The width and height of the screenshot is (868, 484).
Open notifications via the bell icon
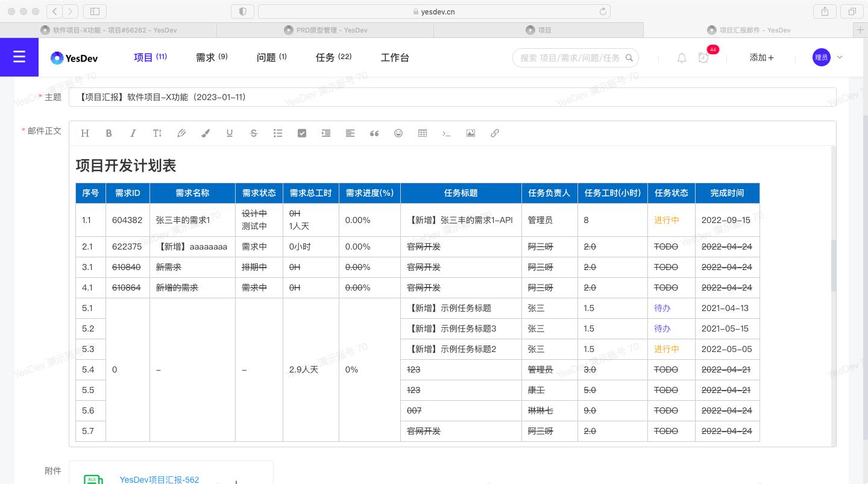682,58
